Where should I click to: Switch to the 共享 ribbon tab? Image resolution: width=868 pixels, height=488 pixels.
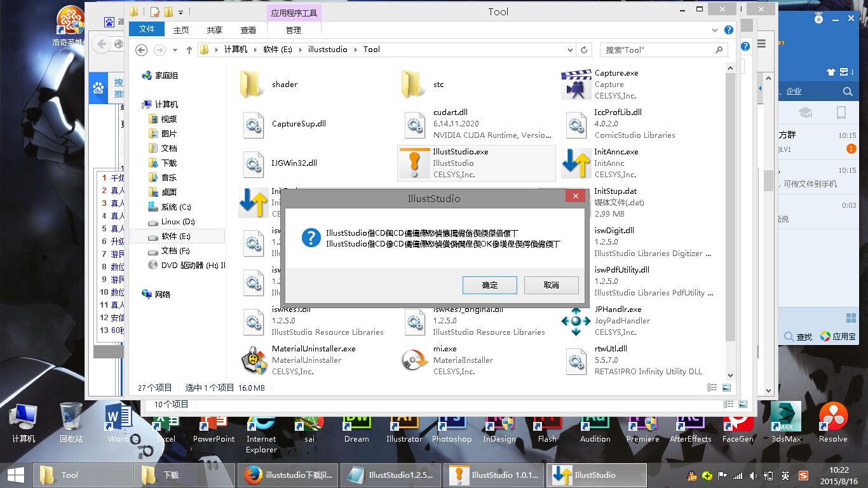coord(215,30)
